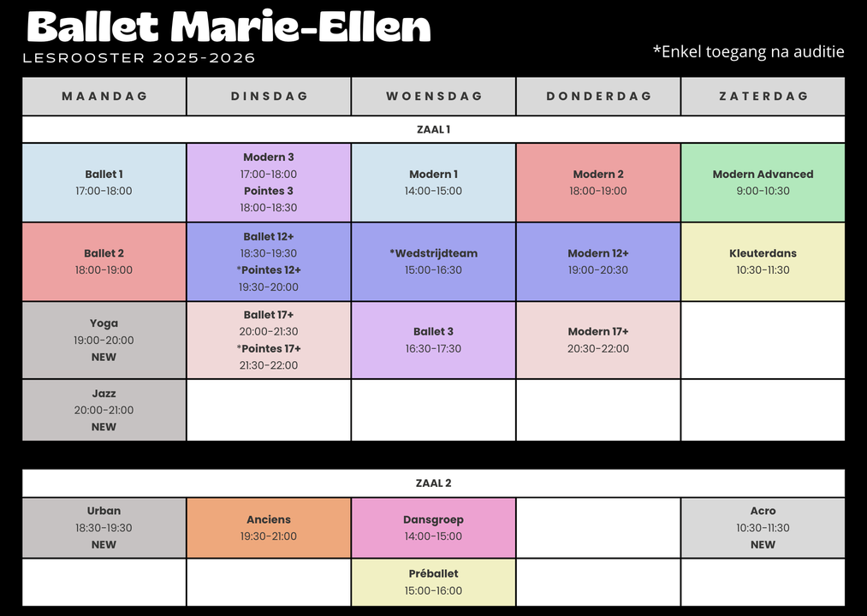Select the Préballet 15:00-16:00 cell
This screenshot has width=867, height=616.
[x=433, y=583]
